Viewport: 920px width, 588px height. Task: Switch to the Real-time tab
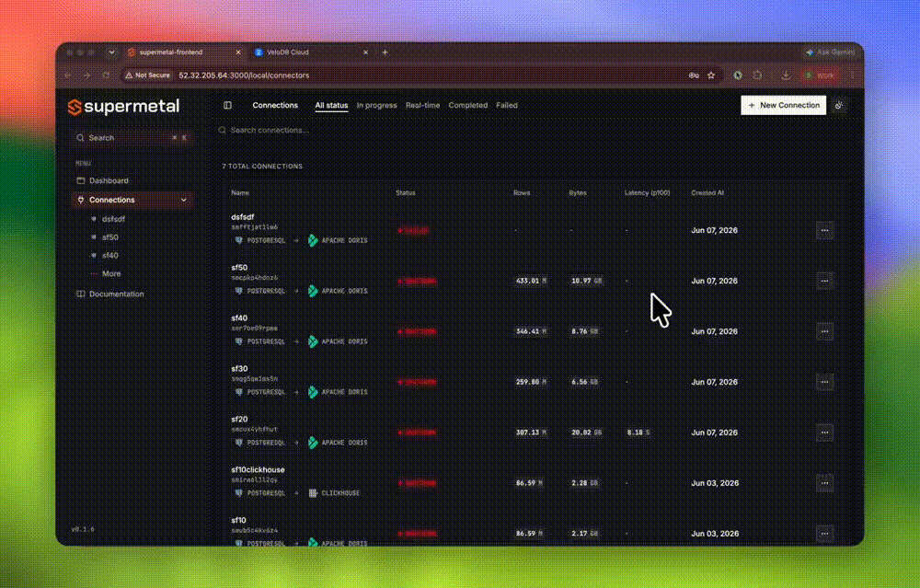422,106
